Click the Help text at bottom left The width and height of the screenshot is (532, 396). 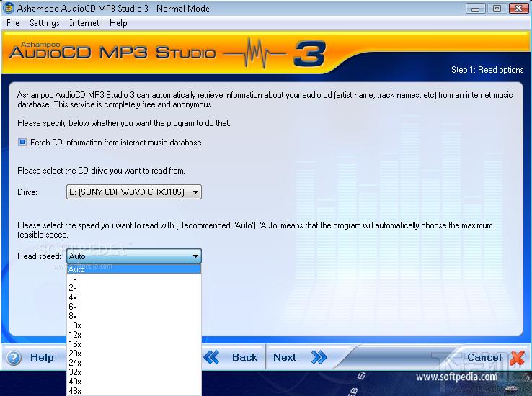tap(42, 357)
